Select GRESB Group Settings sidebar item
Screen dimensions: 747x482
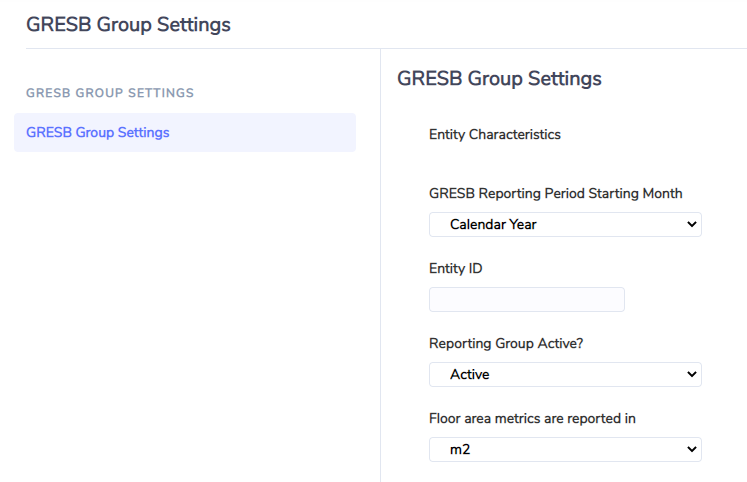click(185, 132)
